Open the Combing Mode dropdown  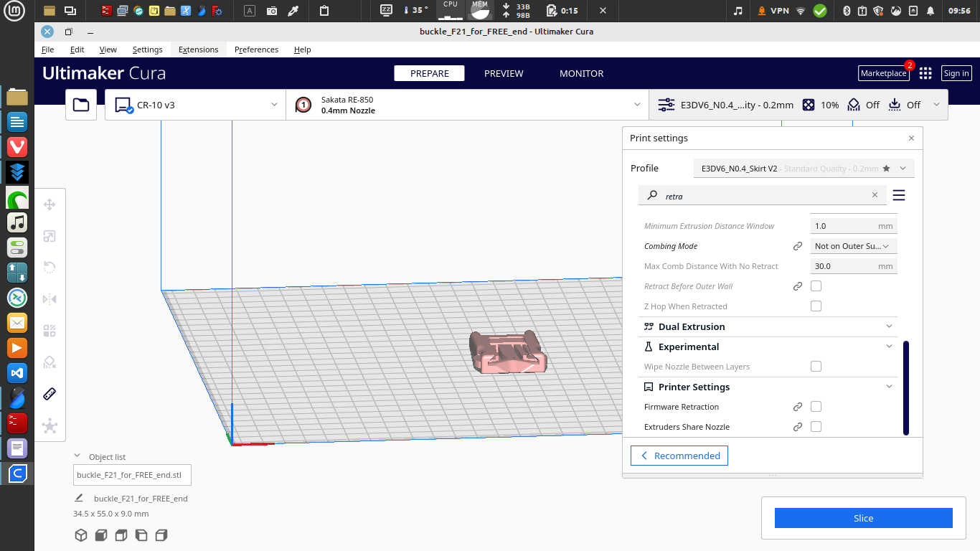click(x=854, y=246)
